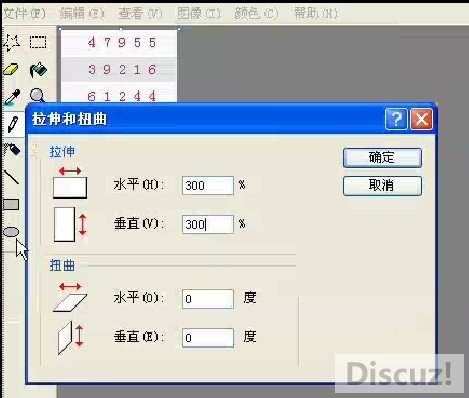Click the horizontal stretch preview icon

[70, 183]
